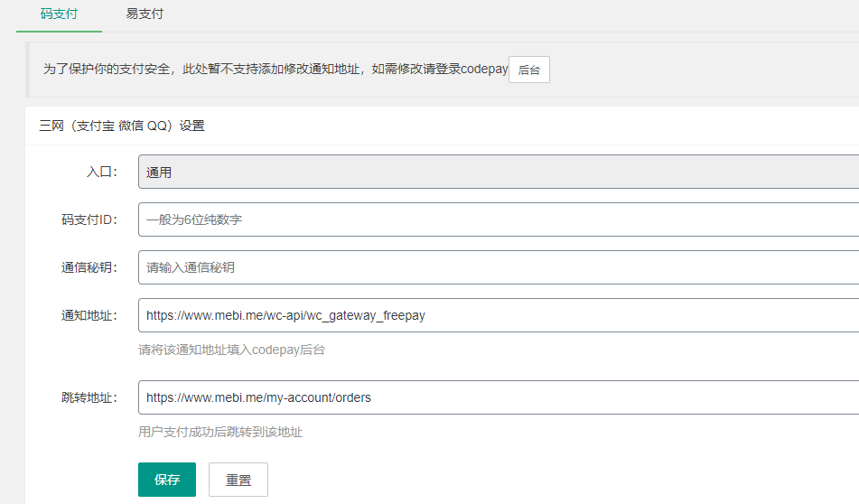This screenshot has width=859, height=504.
Task: Click into the 通信秘钥 input field
Action: (x=498, y=267)
